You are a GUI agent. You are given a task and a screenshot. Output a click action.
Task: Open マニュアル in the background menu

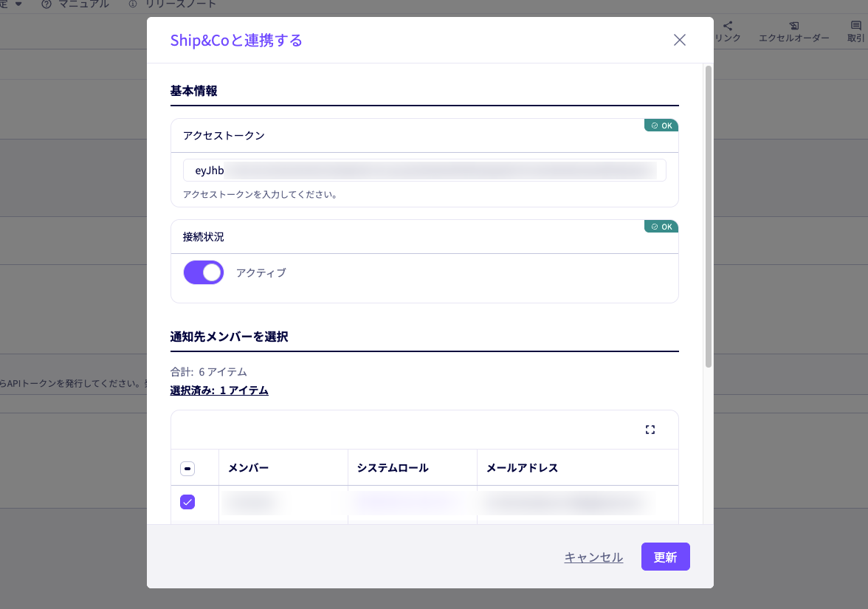[75, 4]
